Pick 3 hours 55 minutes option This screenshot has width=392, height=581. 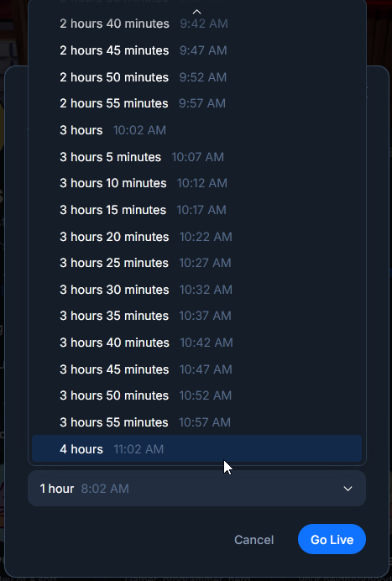click(x=196, y=422)
